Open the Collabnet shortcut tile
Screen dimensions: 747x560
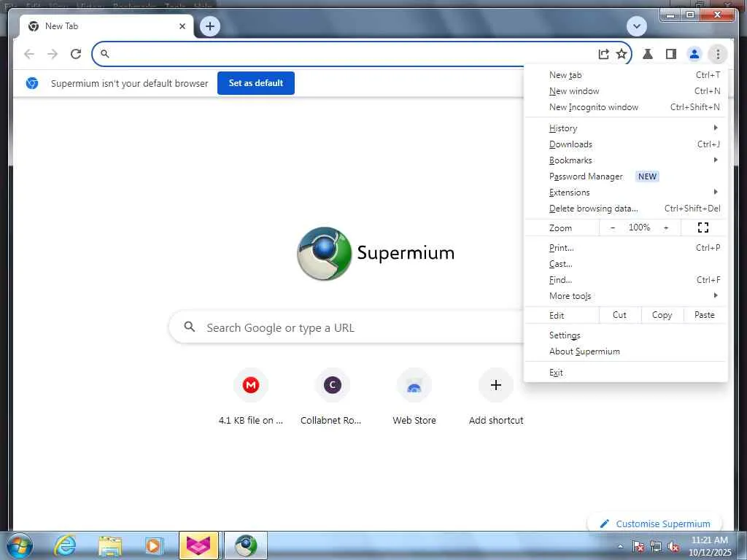click(x=332, y=395)
